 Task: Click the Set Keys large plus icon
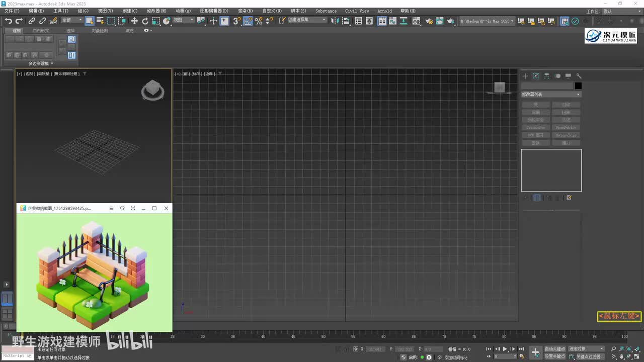click(x=536, y=352)
